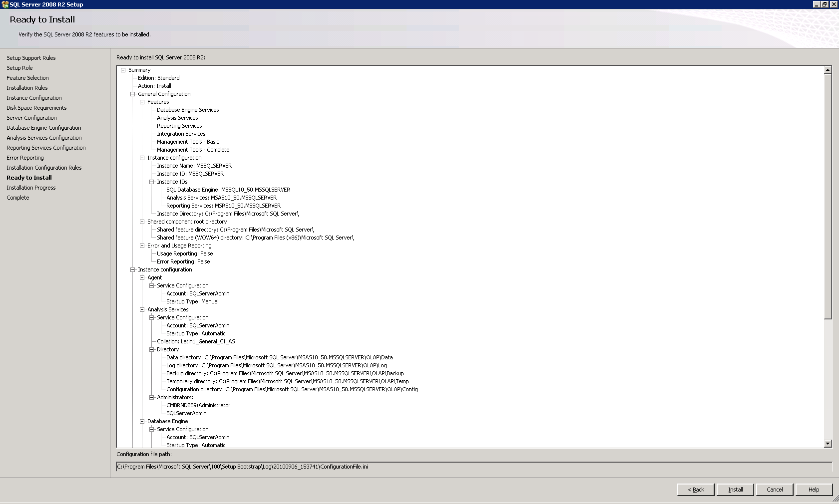Collapse Shared component root directory node

[x=142, y=222]
